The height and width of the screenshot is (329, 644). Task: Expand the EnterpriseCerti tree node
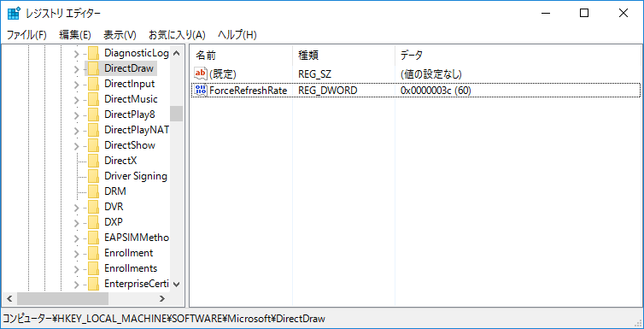[76, 285]
